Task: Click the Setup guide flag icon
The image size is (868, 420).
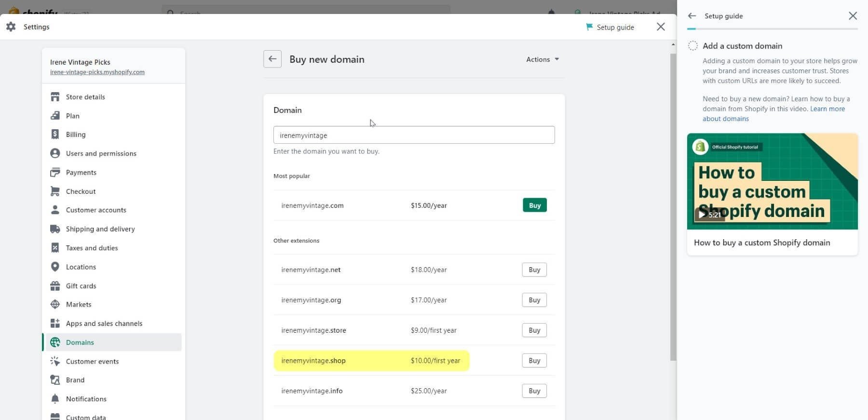Action: (x=589, y=27)
